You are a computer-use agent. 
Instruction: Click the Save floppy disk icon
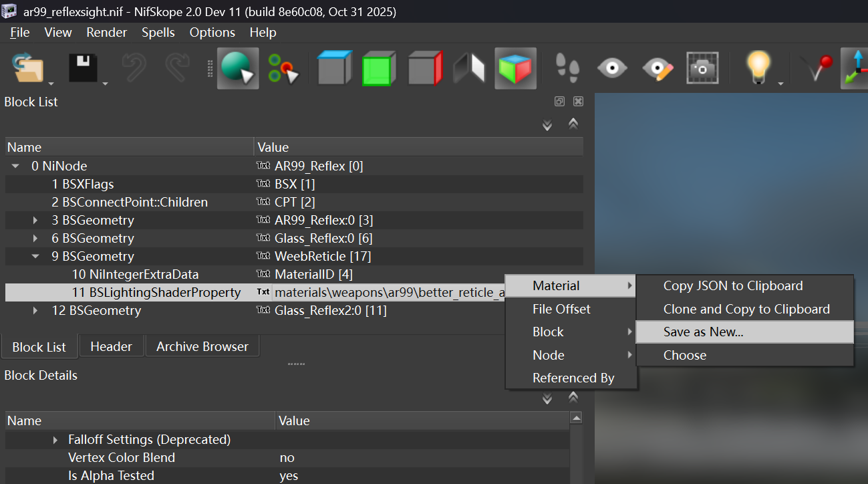(84, 68)
